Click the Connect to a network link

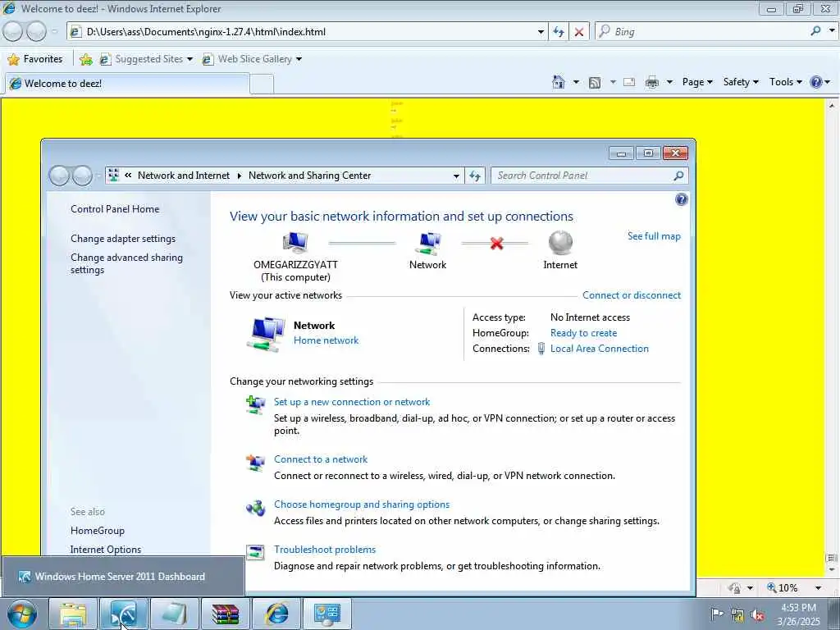coord(321,459)
